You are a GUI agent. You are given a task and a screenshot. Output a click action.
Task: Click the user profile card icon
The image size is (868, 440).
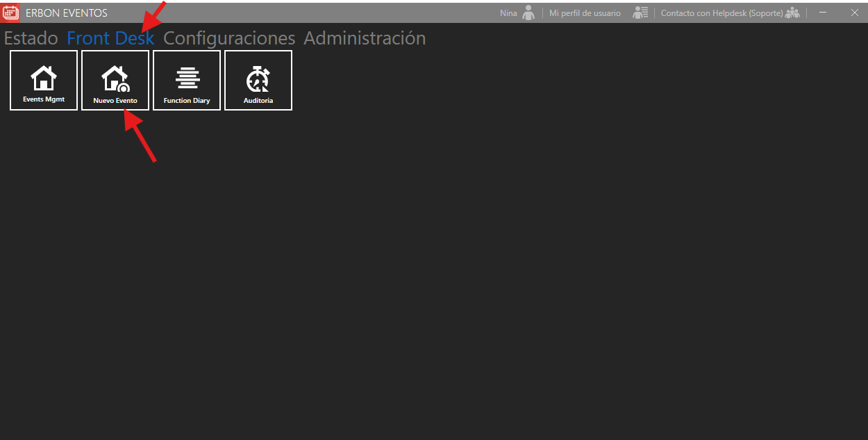point(640,13)
